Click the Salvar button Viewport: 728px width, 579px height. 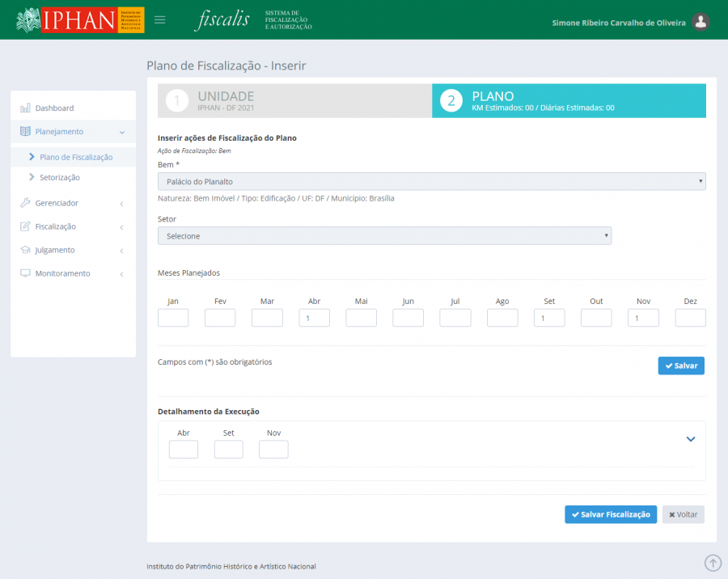(681, 366)
